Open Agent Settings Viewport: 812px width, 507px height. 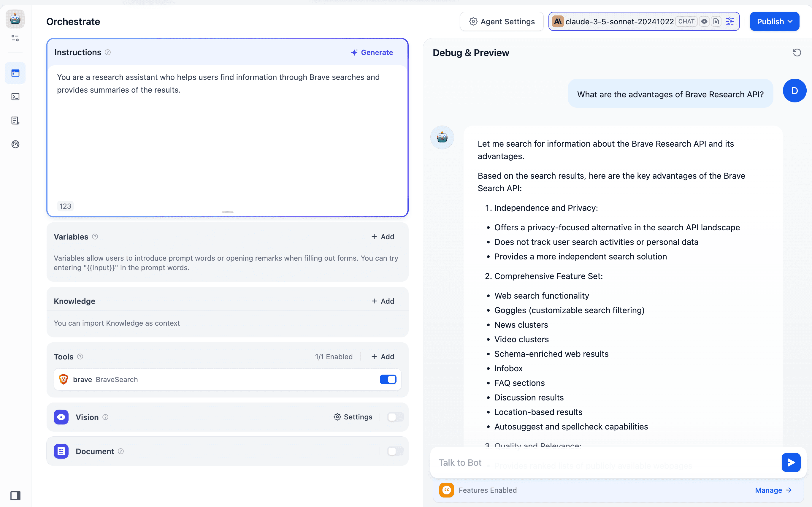click(502, 21)
